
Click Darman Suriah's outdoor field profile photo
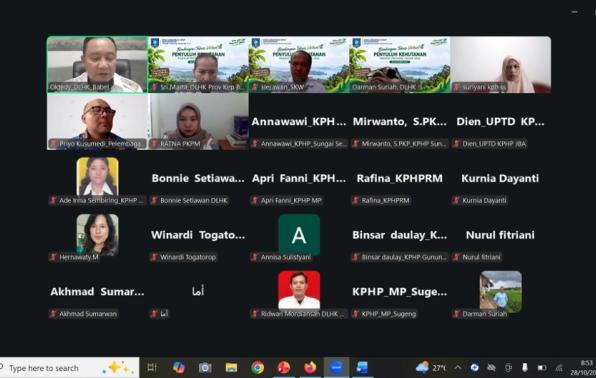[x=501, y=291]
